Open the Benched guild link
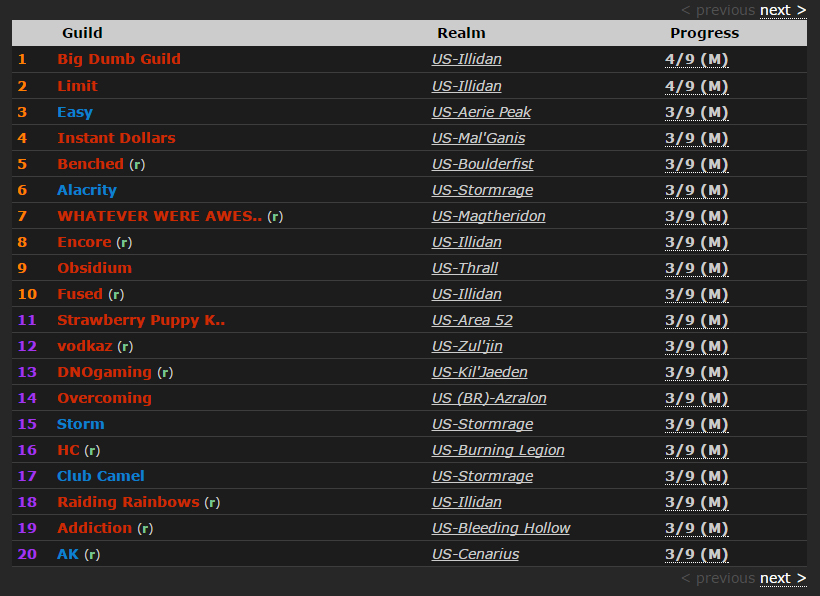Screen dimensions: 820x596 pyautogui.click(x=90, y=164)
